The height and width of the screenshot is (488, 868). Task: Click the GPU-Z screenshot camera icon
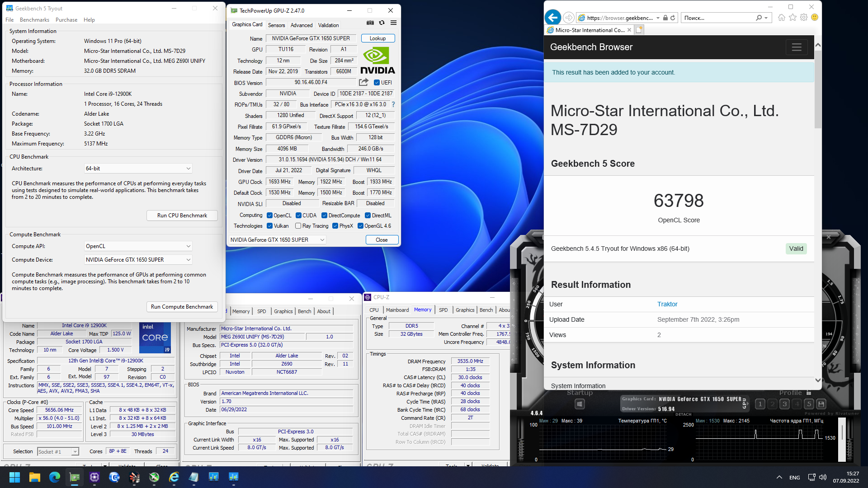(370, 23)
